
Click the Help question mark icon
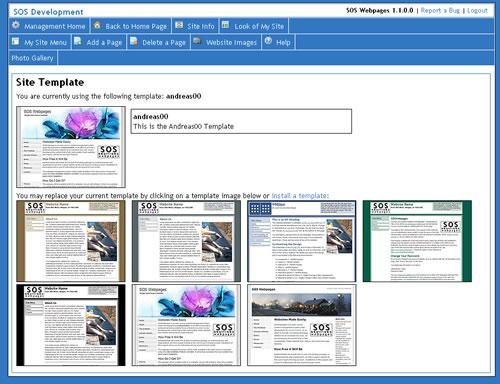click(x=268, y=41)
